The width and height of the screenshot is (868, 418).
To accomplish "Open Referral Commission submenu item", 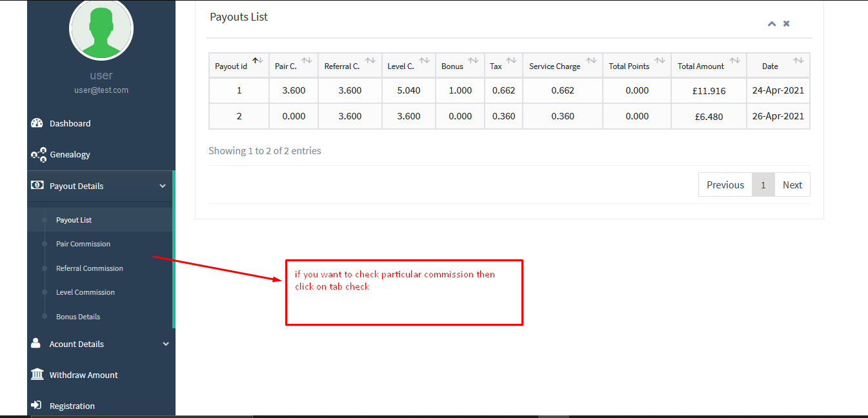I will click(90, 268).
